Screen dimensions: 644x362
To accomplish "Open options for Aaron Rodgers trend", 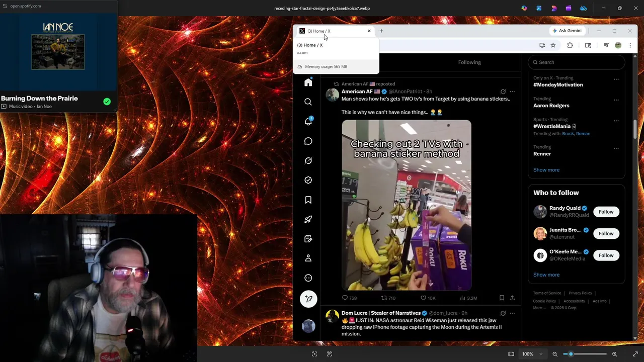I will [x=616, y=100].
